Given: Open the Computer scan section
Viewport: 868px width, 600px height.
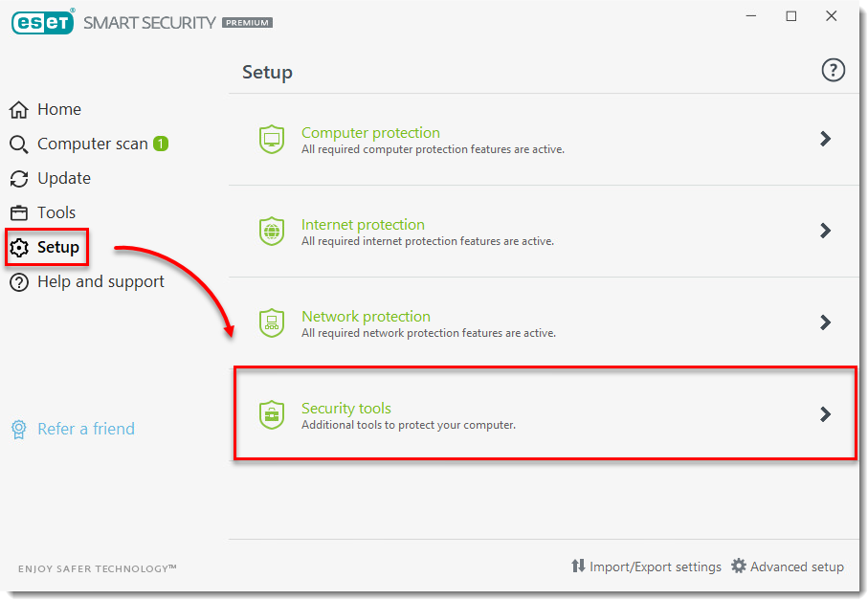Looking at the screenshot, I should [x=92, y=144].
